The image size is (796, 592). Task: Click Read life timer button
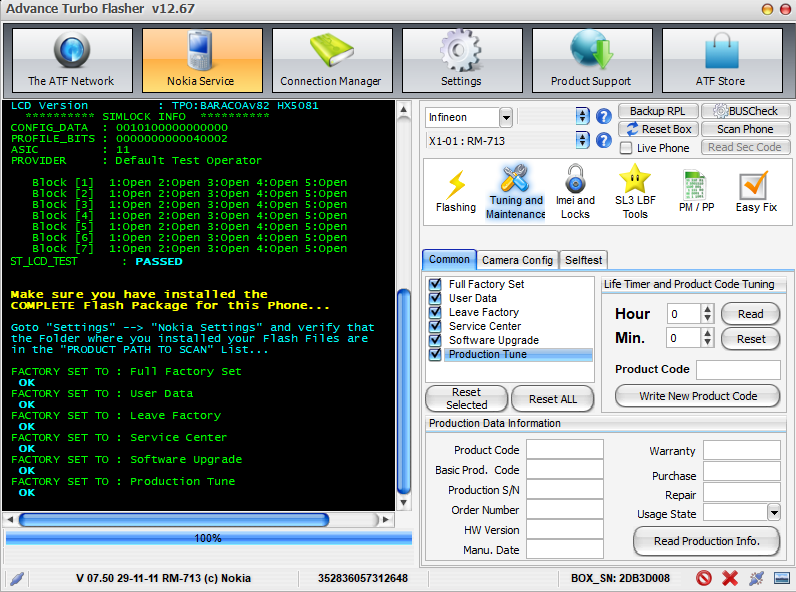750,314
